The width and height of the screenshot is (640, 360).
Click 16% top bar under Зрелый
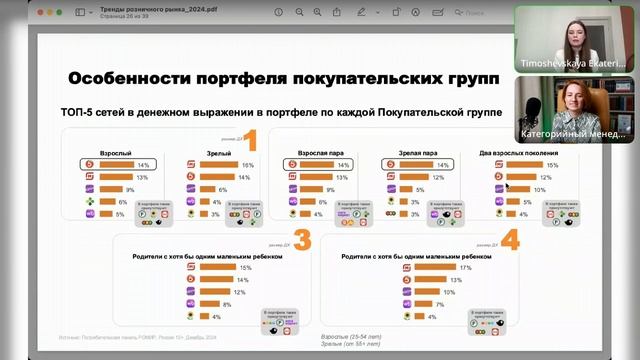pyautogui.click(x=219, y=164)
